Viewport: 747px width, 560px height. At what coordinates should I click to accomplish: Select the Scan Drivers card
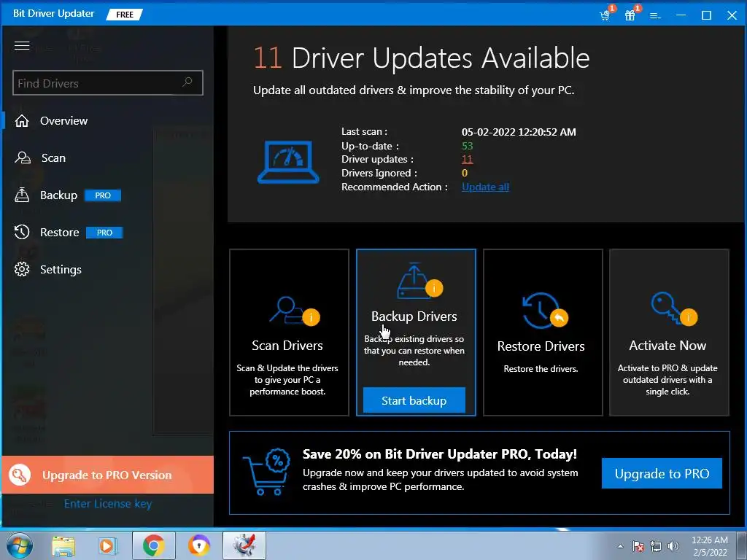289,332
